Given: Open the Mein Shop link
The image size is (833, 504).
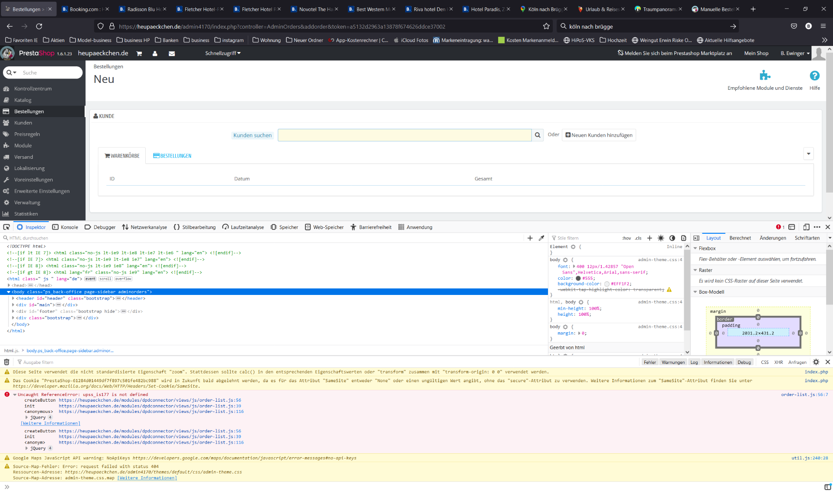Looking at the screenshot, I should pyautogui.click(x=756, y=53).
